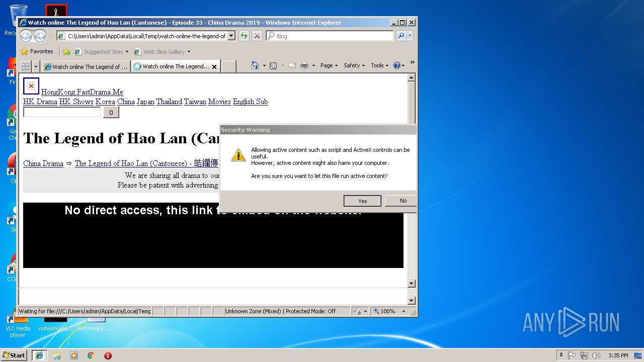
Task: Click the Back navigation arrow
Action: click(x=26, y=36)
